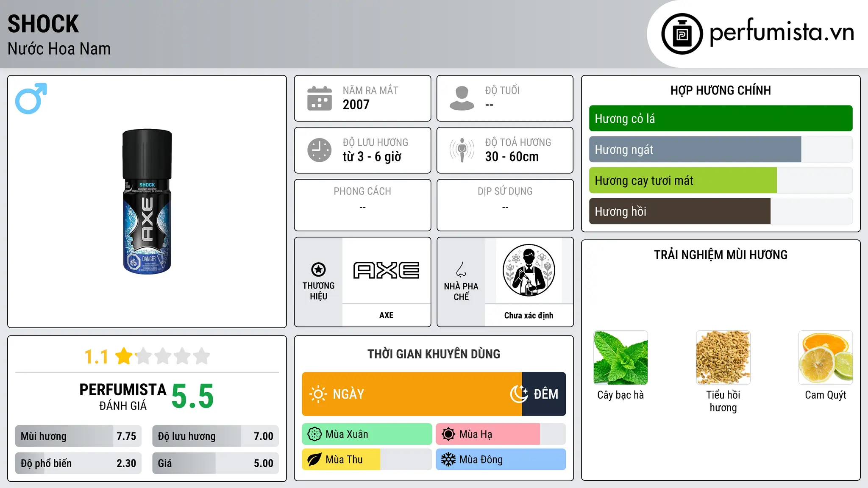Open the AXE Shock bottle image
The image size is (868, 488).
click(147, 202)
